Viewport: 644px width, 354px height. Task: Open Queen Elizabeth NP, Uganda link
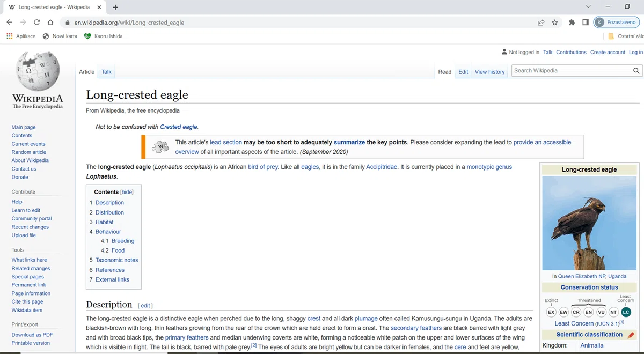pos(592,276)
